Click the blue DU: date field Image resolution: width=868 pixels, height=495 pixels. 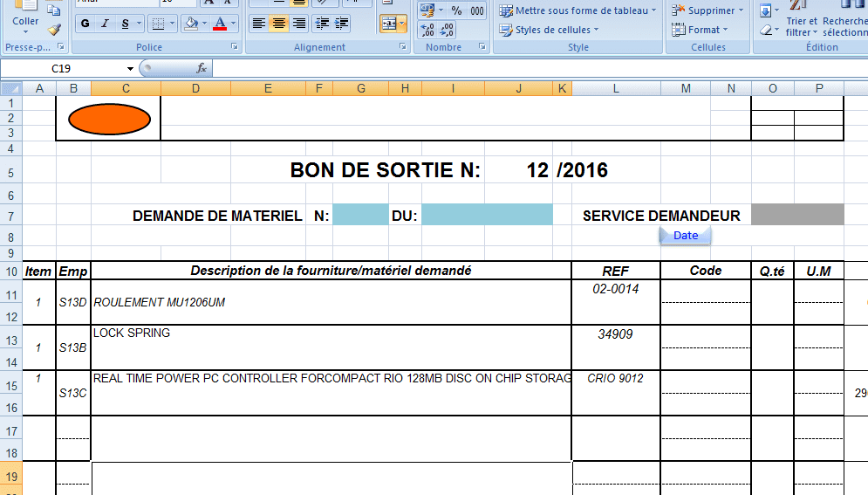pyautogui.click(x=487, y=215)
